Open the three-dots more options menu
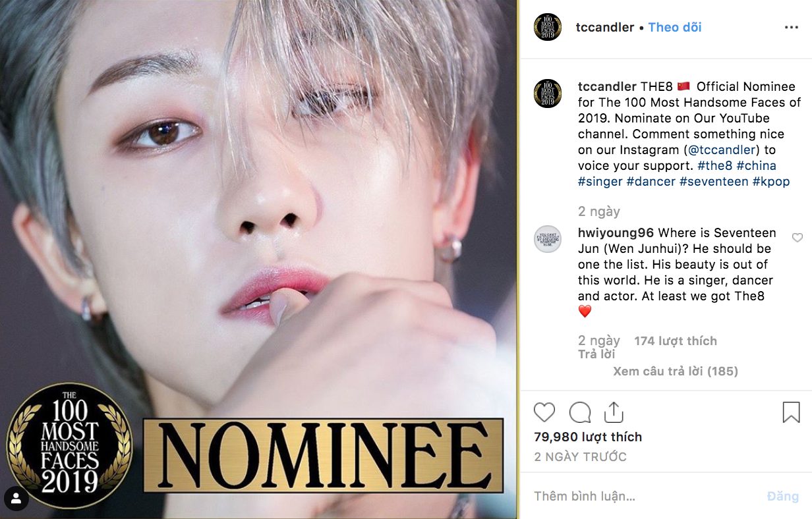 tap(791, 28)
